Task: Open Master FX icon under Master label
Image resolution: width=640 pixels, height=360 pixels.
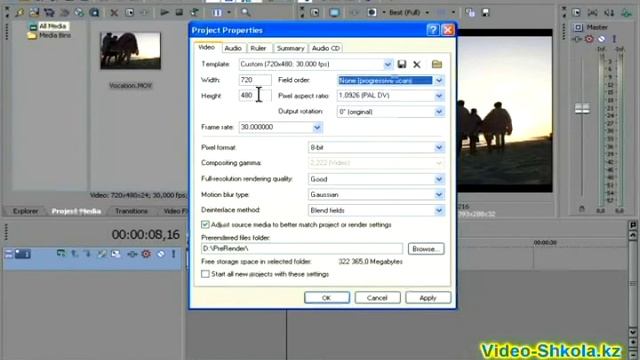Action: coord(577,39)
